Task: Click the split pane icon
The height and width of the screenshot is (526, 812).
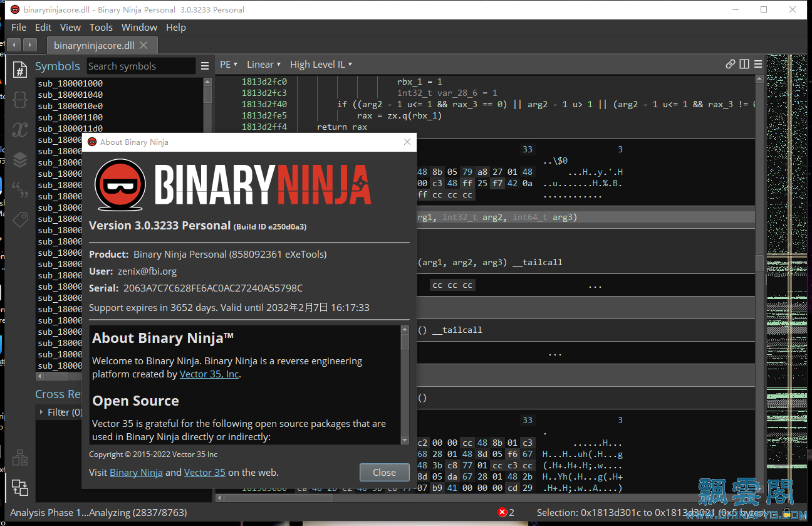Action: point(744,64)
